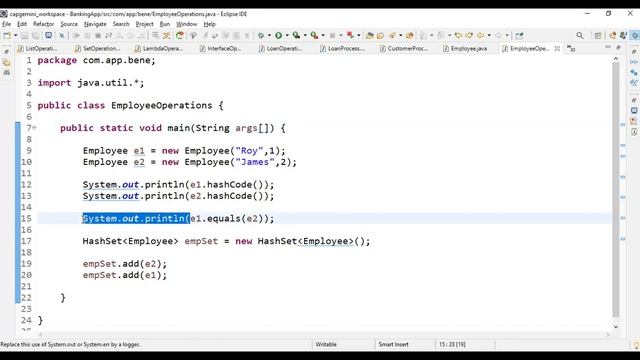Click the Search flashlight toolbar icon
The height and width of the screenshot is (360, 640).
(x=393, y=36)
